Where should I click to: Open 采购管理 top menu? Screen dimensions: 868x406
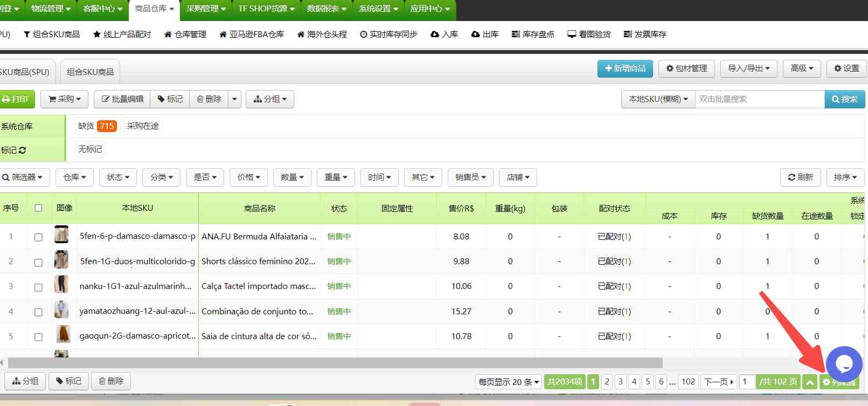tap(206, 9)
